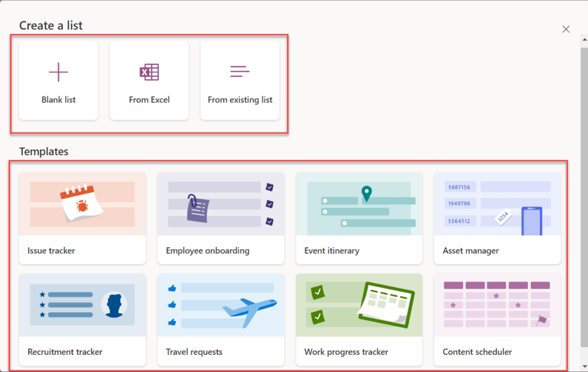Viewport: 588px width, 372px height.
Task: Choose the From existing list label
Action: tap(240, 100)
